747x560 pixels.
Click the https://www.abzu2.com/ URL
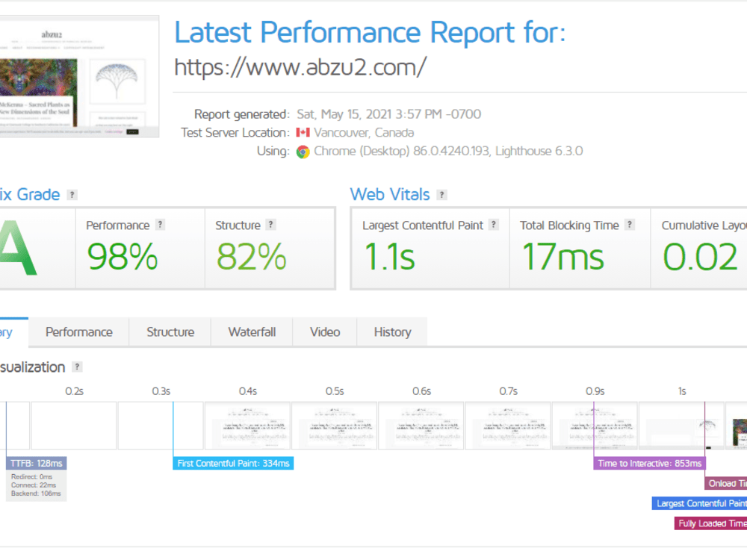tap(300, 67)
